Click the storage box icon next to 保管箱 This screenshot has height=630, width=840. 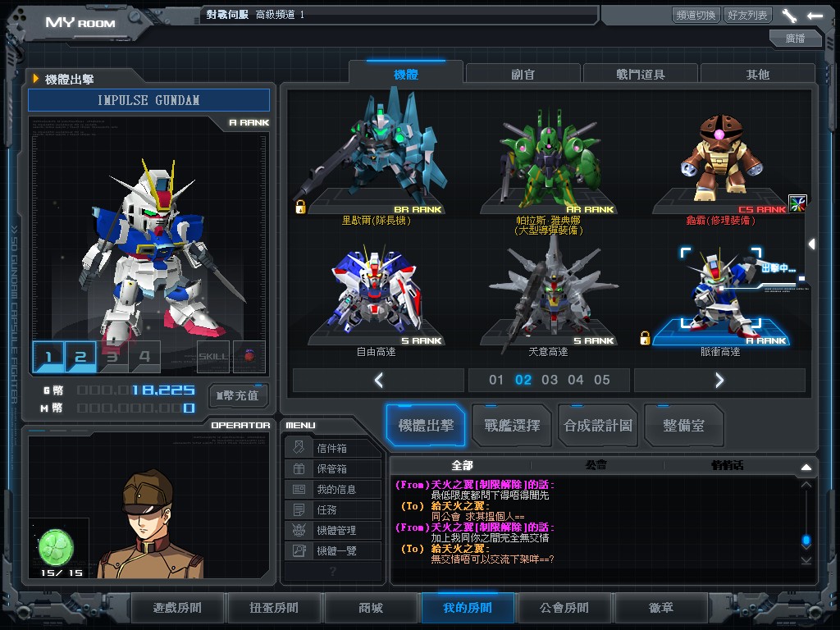point(299,468)
